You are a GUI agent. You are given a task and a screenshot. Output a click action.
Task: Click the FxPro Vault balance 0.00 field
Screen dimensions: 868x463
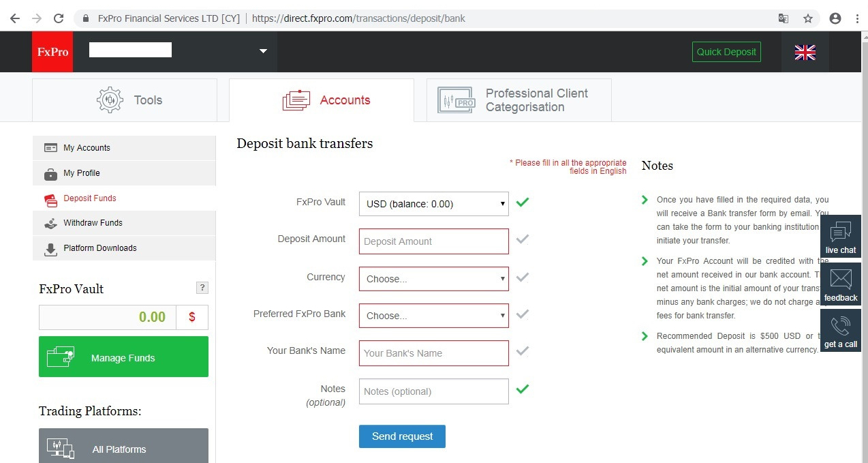[x=108, y=317]
